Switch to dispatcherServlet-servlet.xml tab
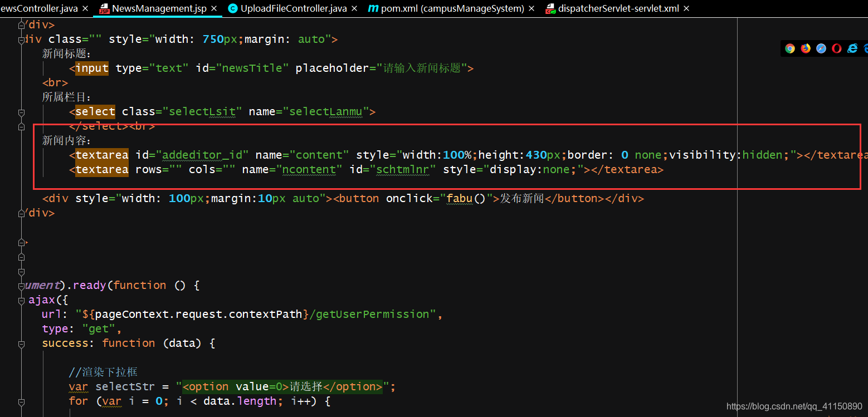 (x=618, y=8)
